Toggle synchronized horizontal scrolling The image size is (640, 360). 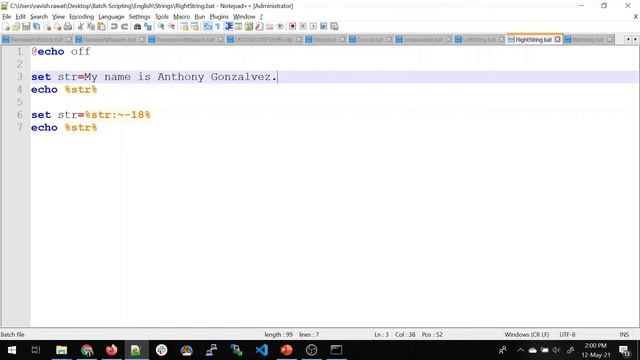[x=195, y=27]
